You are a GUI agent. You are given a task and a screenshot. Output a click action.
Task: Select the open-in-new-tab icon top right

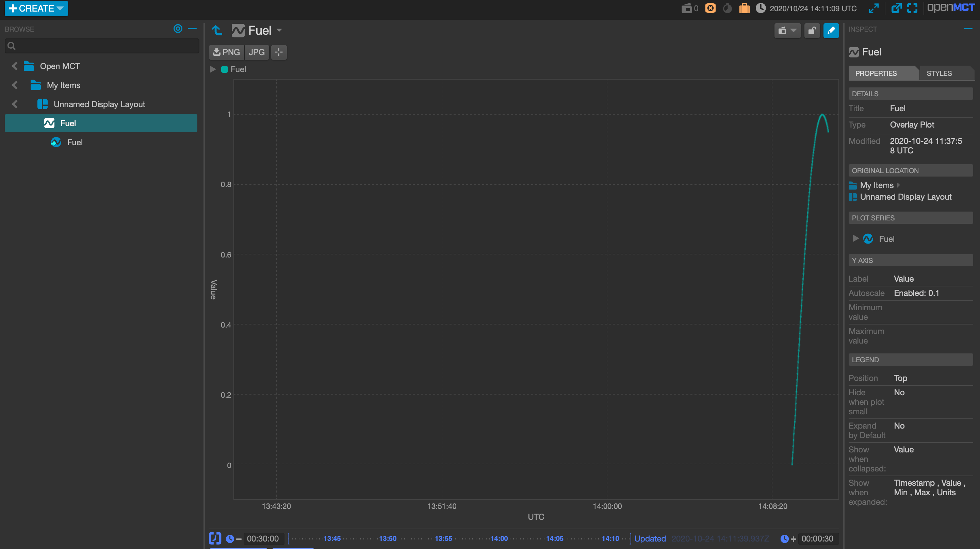[897, 8]
